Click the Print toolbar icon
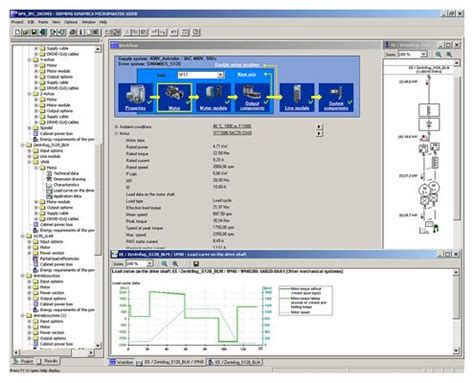This screenshot has height=383, width=474. tap(73, 32)
